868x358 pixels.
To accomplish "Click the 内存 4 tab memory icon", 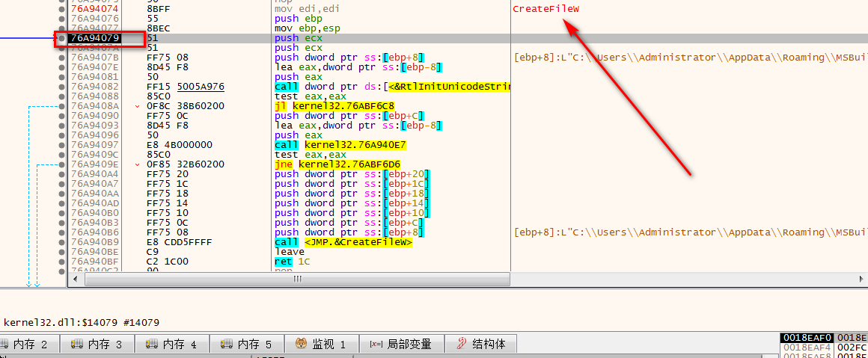I will tap(151, 344).
